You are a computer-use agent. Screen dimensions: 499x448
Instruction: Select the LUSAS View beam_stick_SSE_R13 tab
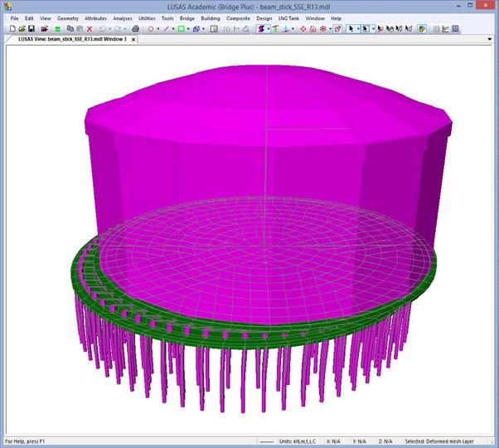pos(72,39)
